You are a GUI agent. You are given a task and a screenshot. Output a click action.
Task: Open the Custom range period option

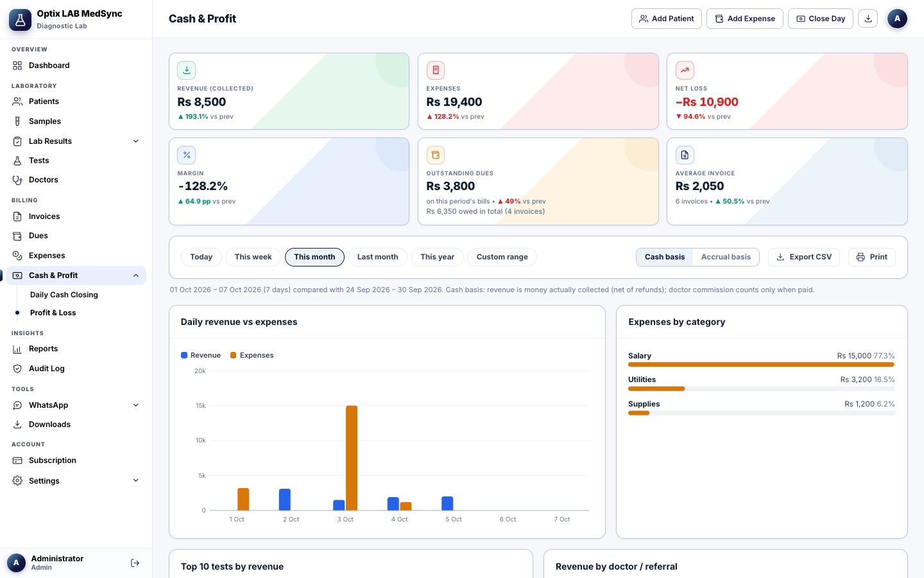point(502,257)
